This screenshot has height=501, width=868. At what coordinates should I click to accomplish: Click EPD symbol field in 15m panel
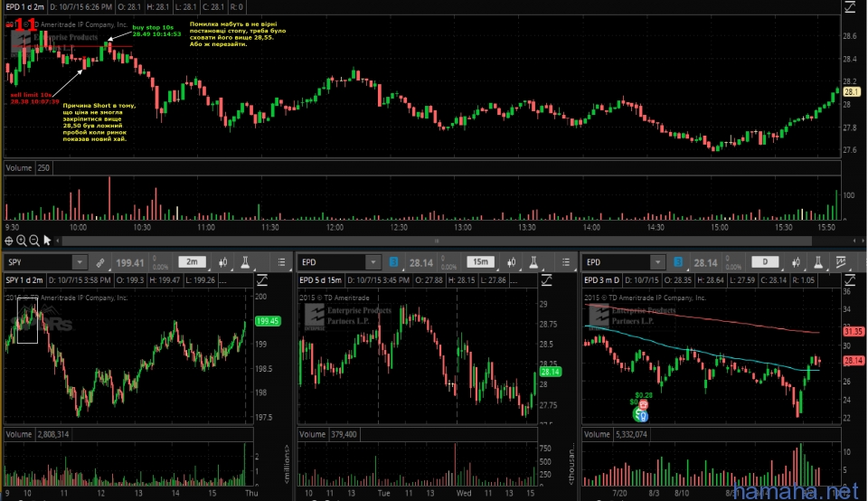click(333, 262)
